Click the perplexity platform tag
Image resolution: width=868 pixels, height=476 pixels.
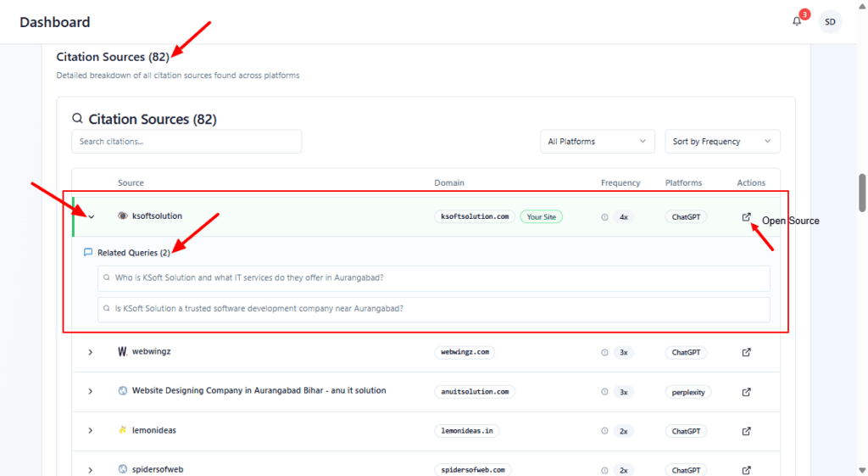687,392
